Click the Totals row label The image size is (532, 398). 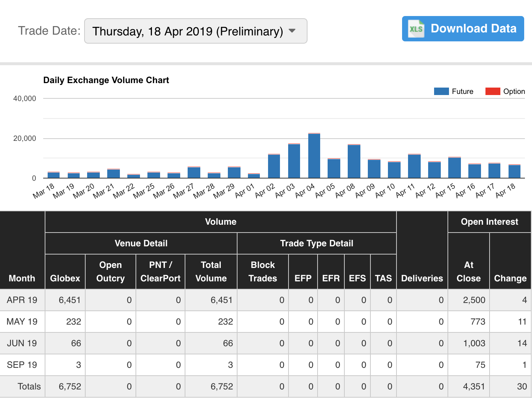[x=29, y=386]
